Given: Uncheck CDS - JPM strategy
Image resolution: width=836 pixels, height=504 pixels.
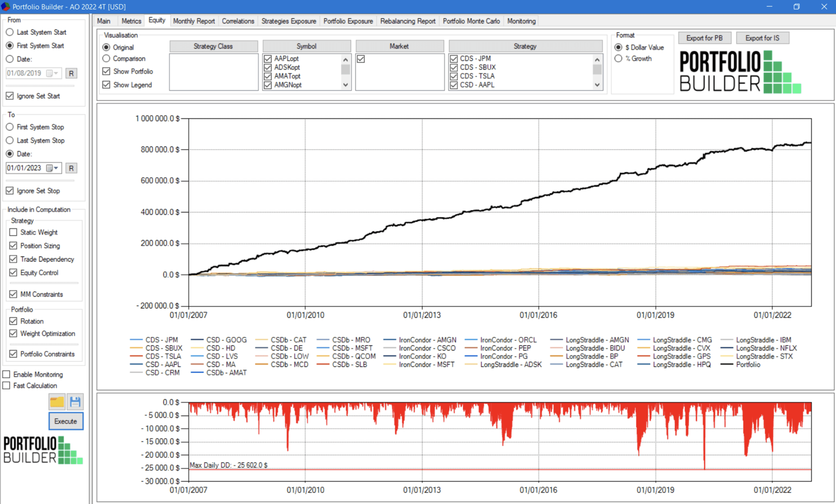Looking at the screenshot, I should 454,59.
